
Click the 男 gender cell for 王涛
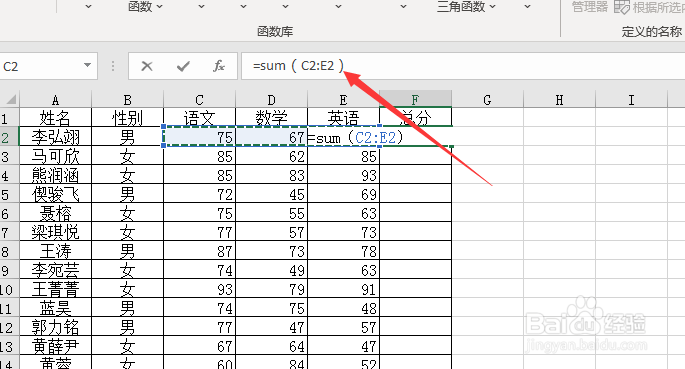tap(128, 251)
